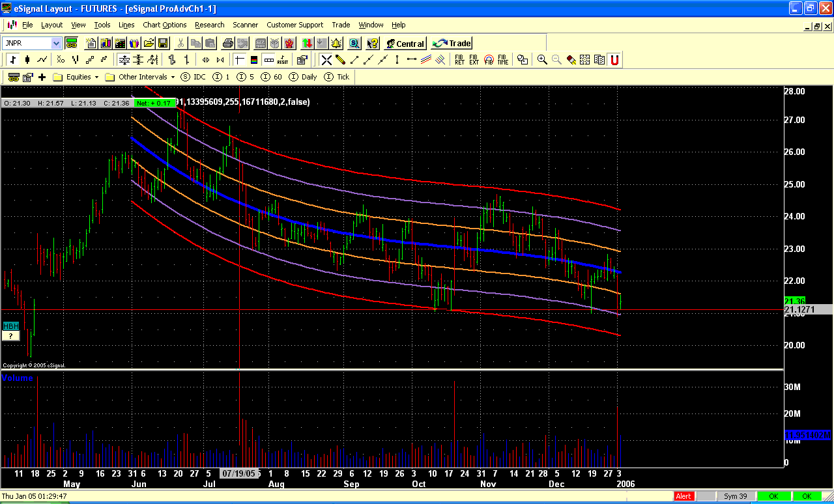Click the Trade button
Viewport: 834px width, 504px height.
452,44
